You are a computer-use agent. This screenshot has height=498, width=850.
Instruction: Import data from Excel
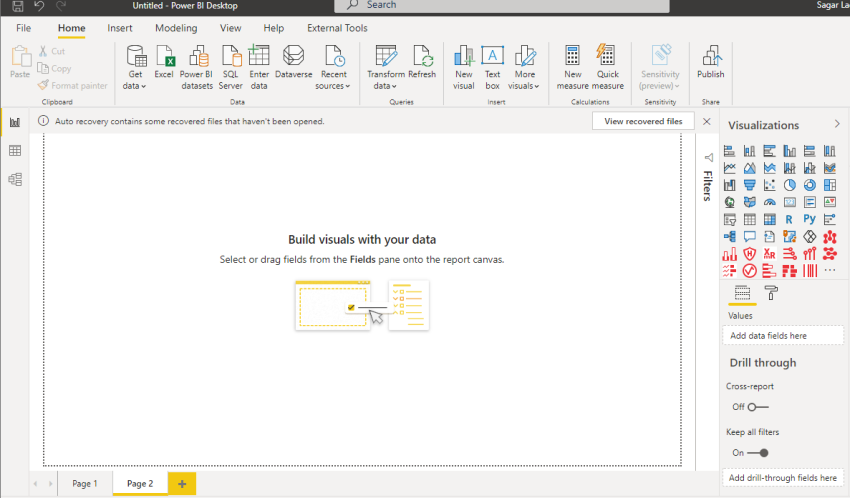[164, 62]
